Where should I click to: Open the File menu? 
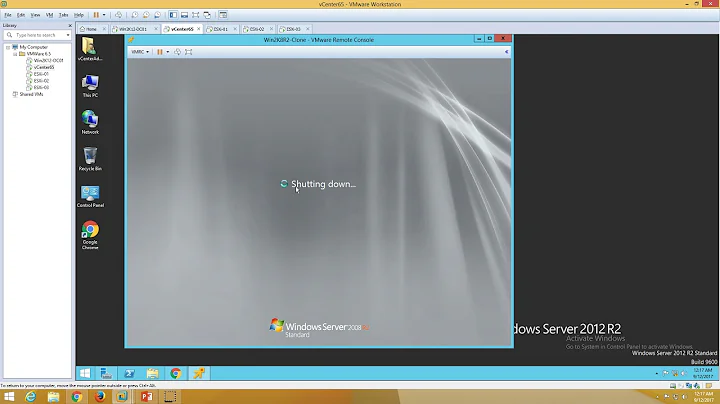click(8, 15)
